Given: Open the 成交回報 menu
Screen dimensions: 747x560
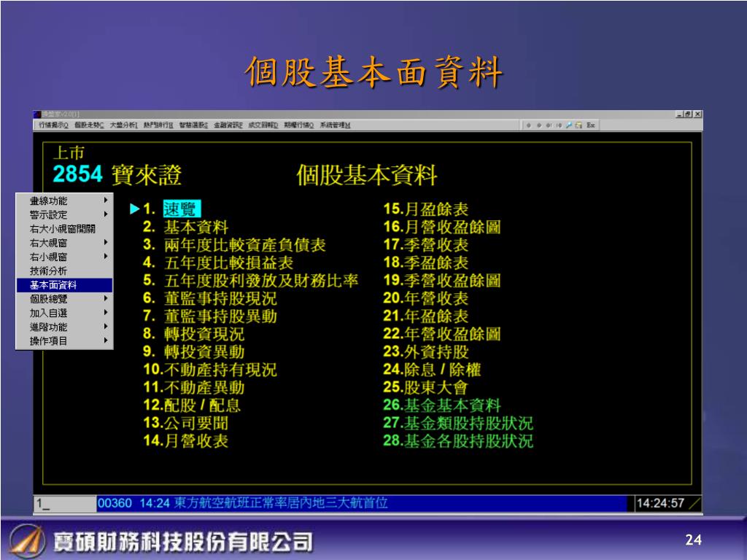Looking at the screenshot, I should (263, 125).
